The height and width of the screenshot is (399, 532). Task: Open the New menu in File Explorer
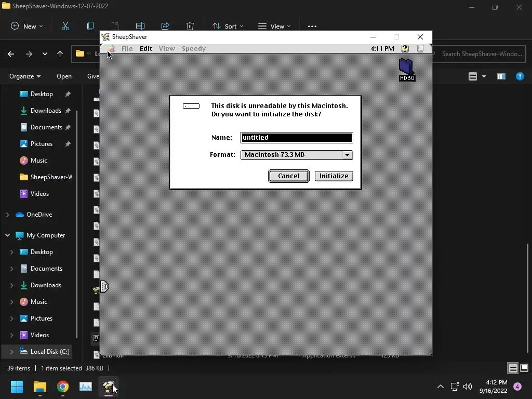(x=27, y=26)
